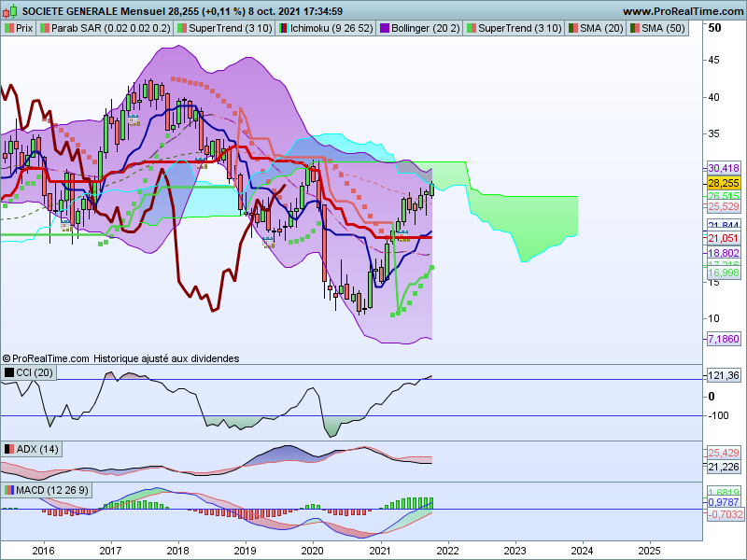Screen dimensions: 747x560
Task: Open the ADX (14) indicator label
Action: 37,449
